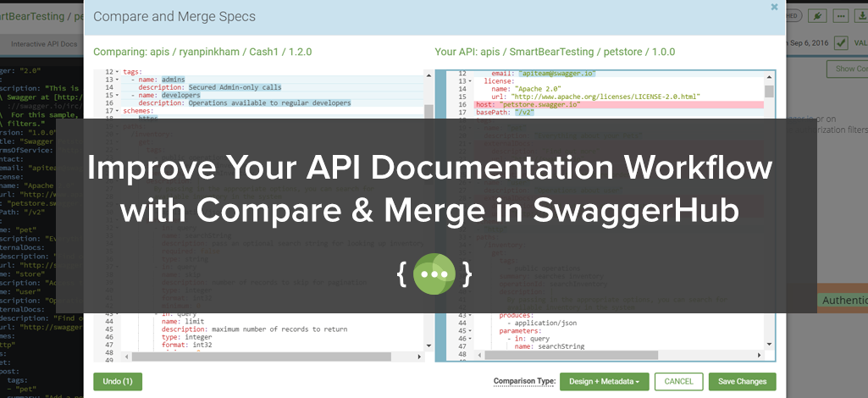Image resolution: width=868 pixels, height=398 pixels.
Task: Click the CANCEL button
Action: coord(678,381)
